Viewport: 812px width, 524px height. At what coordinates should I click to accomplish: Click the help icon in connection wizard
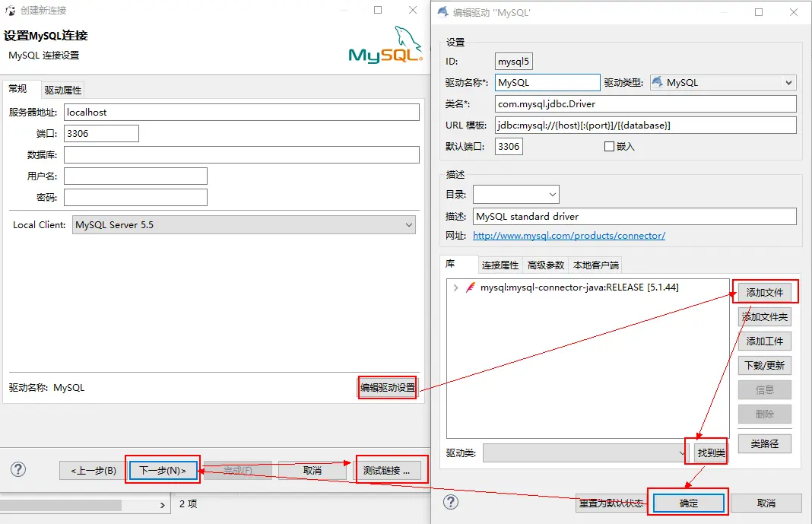(18, 470)
